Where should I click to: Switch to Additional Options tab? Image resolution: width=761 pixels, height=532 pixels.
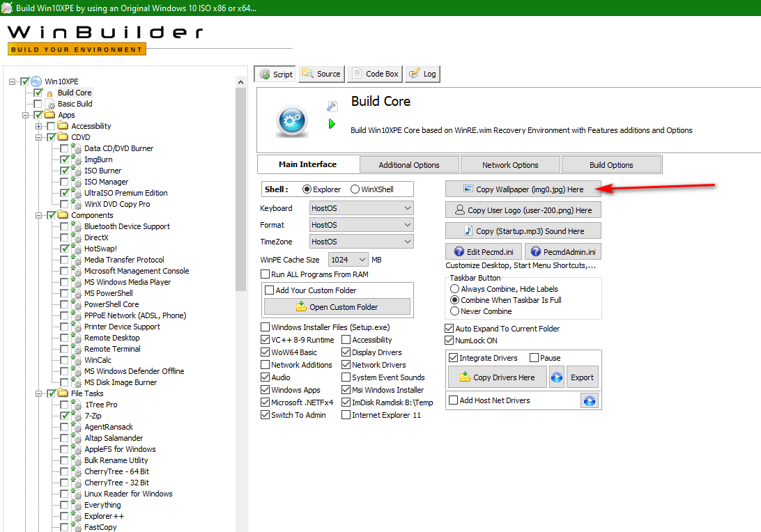click(409, 165)
